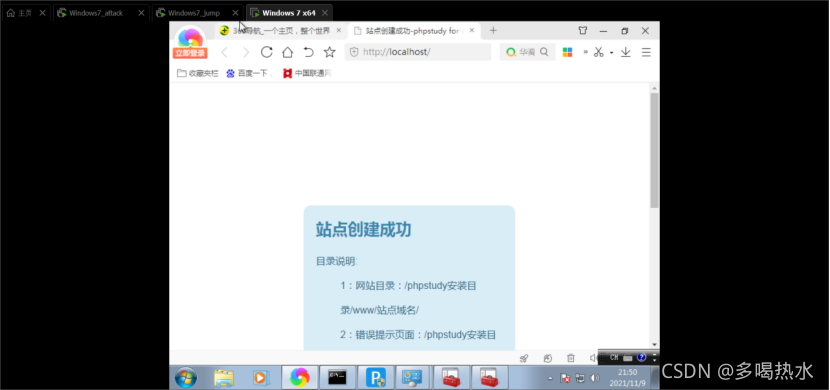Click the 华南 search box
This screenshot has width=830, height=390.
click(x=527, y=52)
